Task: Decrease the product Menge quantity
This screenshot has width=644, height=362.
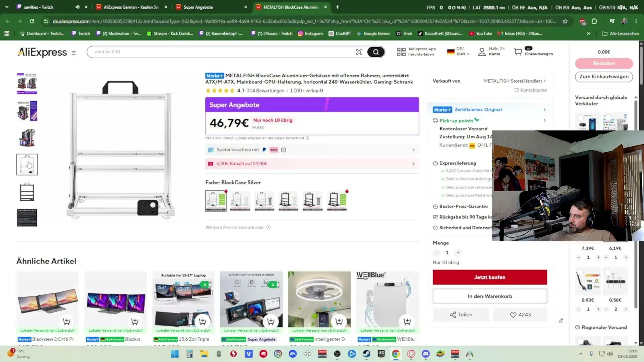Action: (x=436, y=253)
